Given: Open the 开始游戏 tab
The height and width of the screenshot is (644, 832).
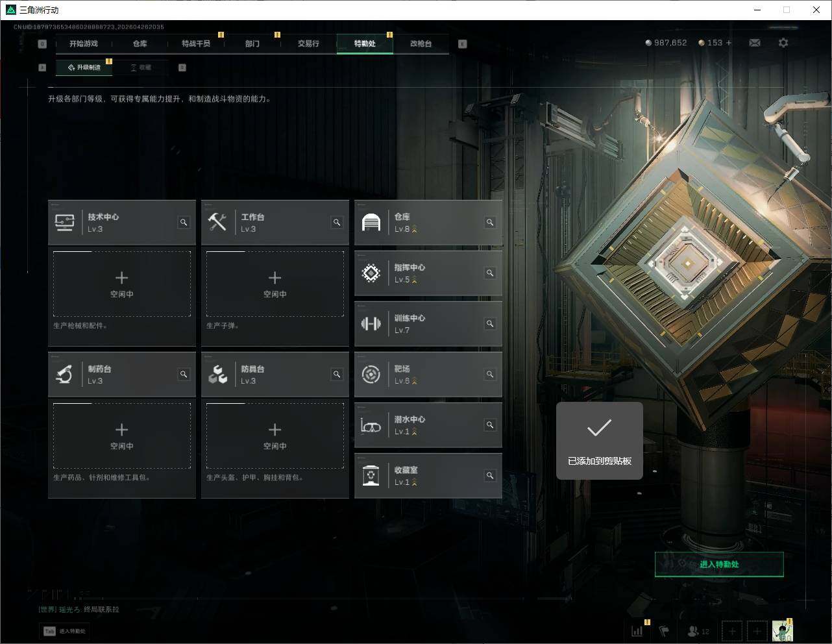Looking at the screenshot, I should coord(84,43).
